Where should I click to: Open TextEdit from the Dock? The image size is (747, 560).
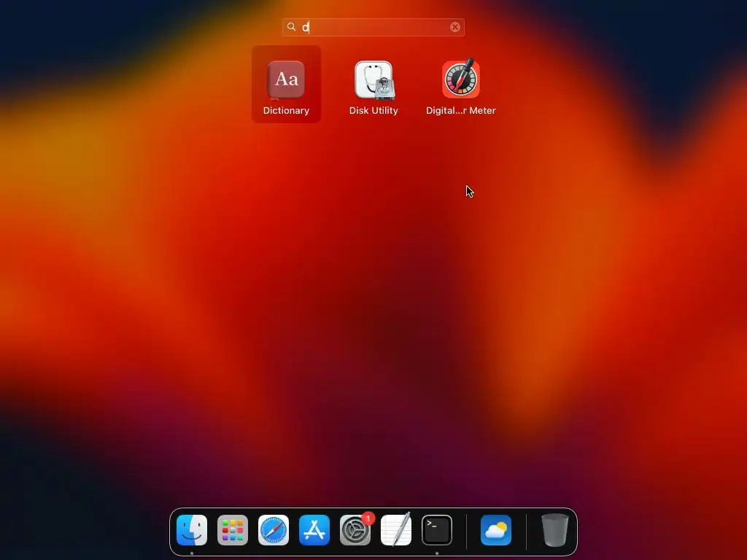click(396, 529)
